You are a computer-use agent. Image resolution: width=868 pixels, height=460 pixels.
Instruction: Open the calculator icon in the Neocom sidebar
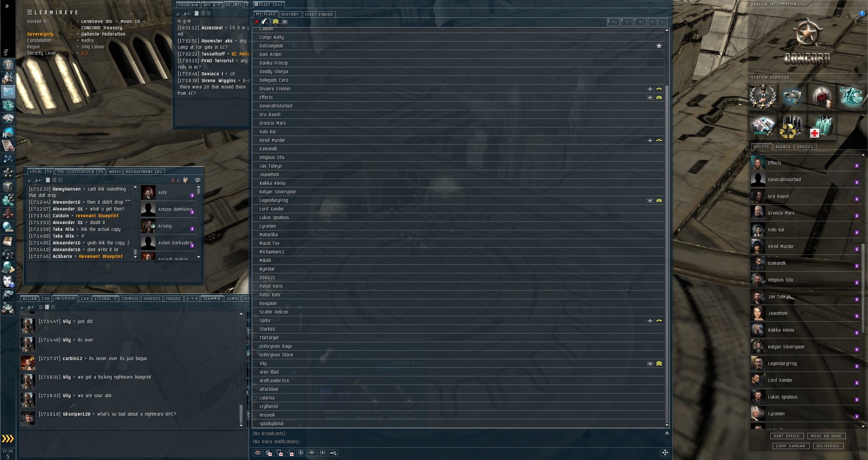[8, 268]
